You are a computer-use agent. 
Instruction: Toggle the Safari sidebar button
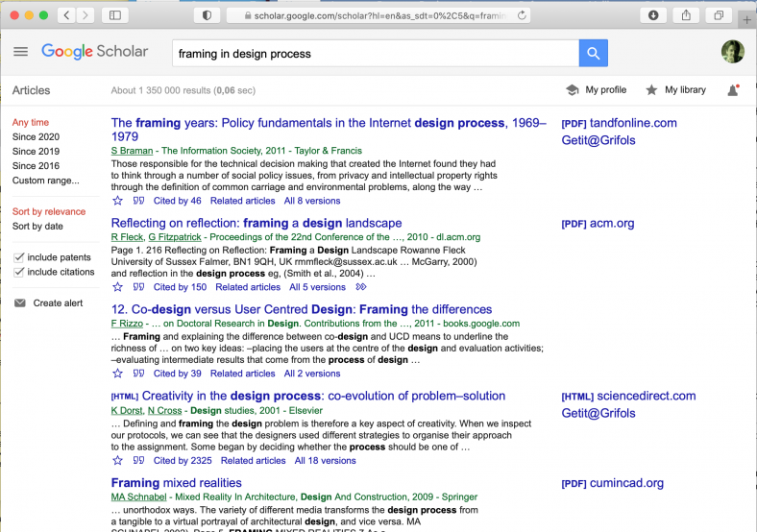pyautogui.click(x=114, y=15)
